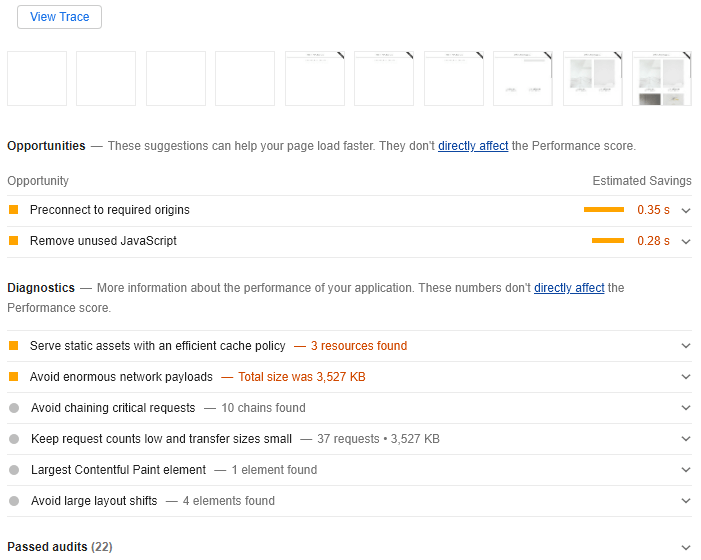701x560 pixels.
Task: Click gray circle icon beside Largest Contentful Paint
Action: (x=14, y=470)
